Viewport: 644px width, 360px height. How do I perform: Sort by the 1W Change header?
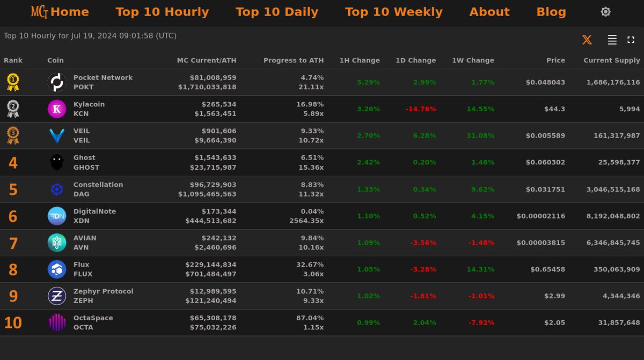(473, 61)
